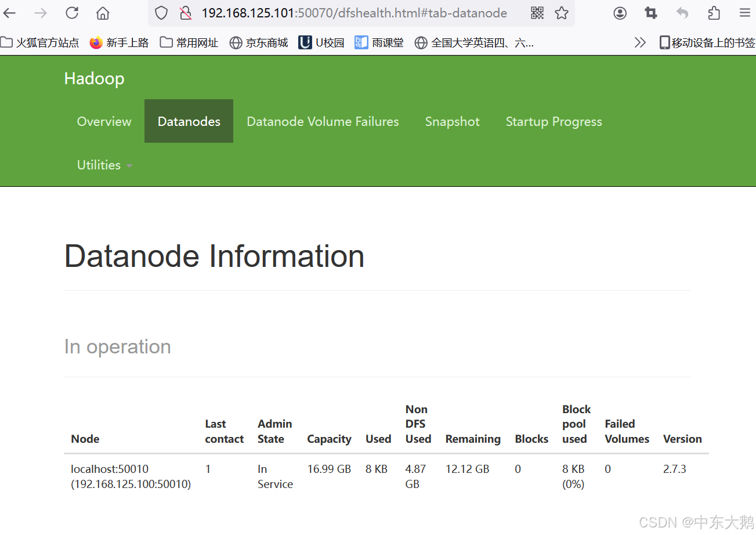
Task: Reload the page with refresh icon
Action: pyautogui.click(x=72, y=13)
